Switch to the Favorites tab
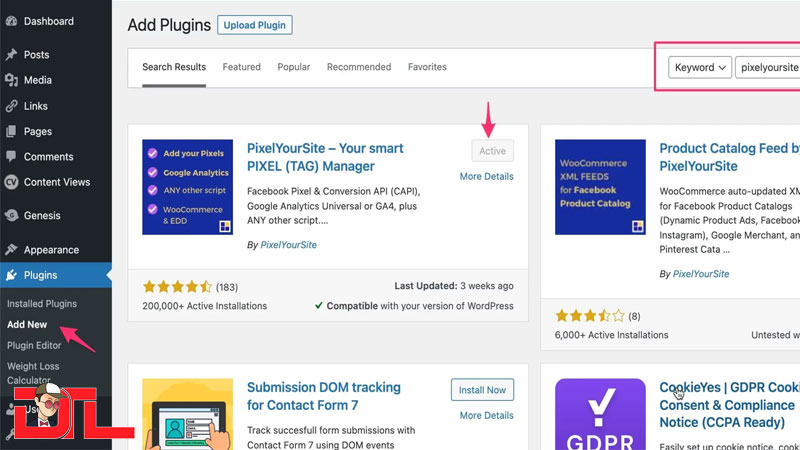Viewport: 800px width, 450px height. pyautogui.click(x=427, y=67)
